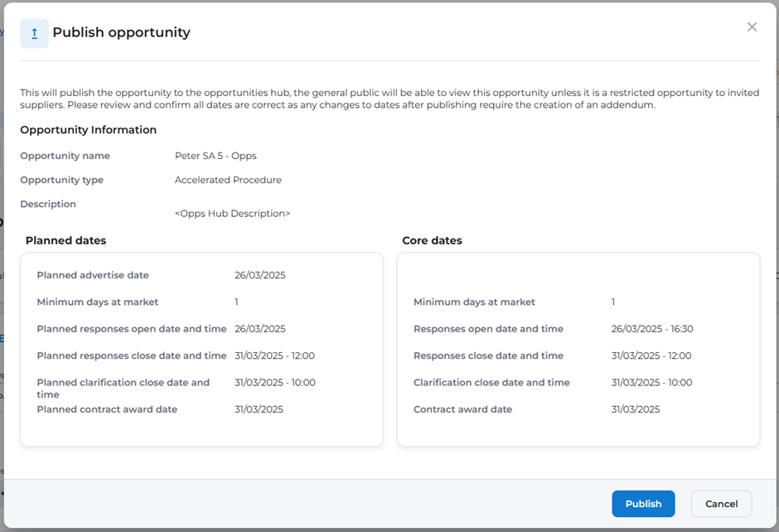Click the core Responses open date 16:30 value

pos(652,329)
